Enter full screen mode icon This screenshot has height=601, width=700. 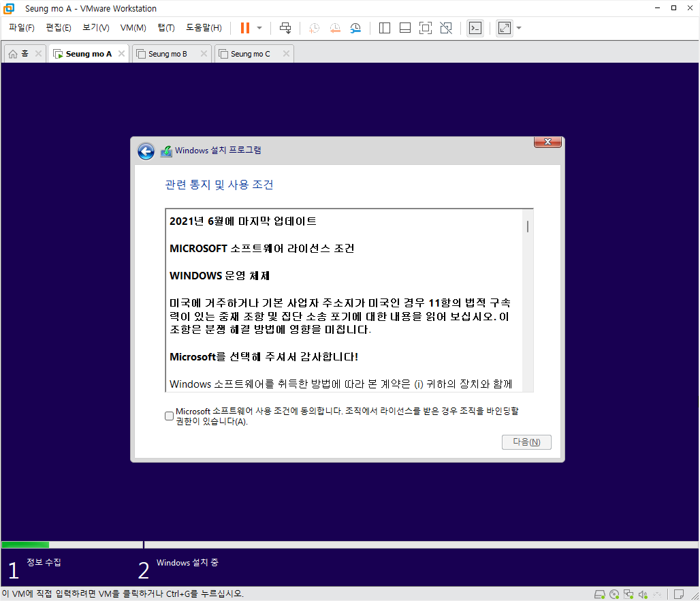426,28
